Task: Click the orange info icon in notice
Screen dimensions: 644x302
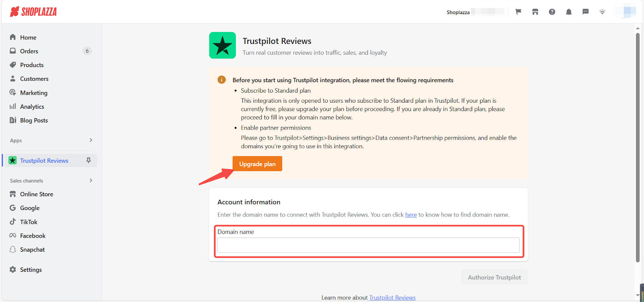Action: (222, 80)
